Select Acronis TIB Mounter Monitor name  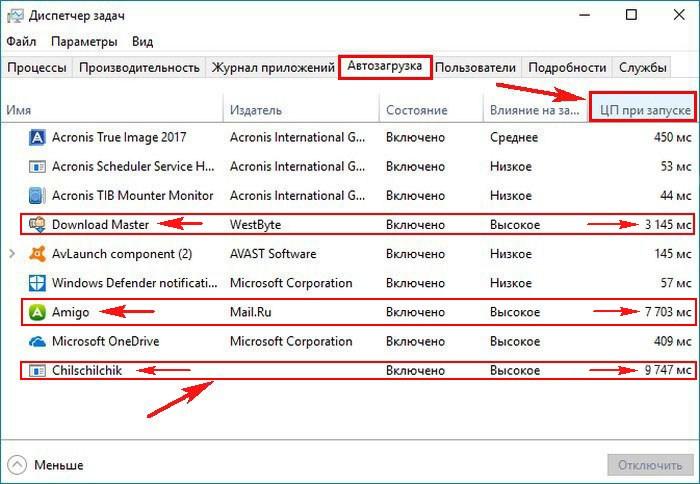pyautogui.click(x=133, y=196)
